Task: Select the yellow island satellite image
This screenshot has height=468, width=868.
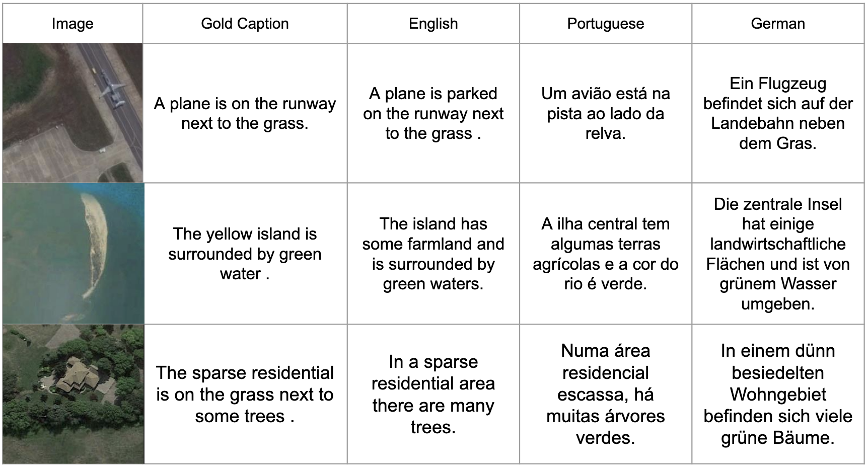Action: [74, 254]
